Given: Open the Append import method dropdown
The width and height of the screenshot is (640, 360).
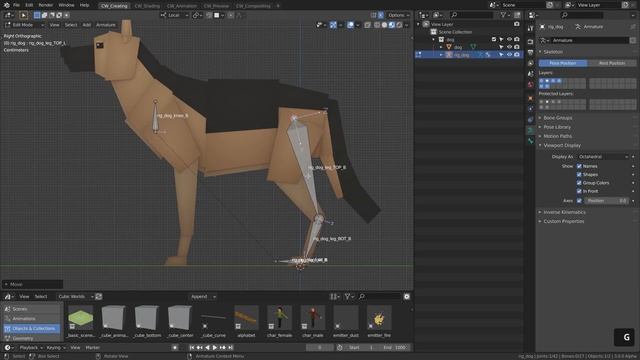Looking at the screenshot, I should pyautogui.click(x=203, y=297).
